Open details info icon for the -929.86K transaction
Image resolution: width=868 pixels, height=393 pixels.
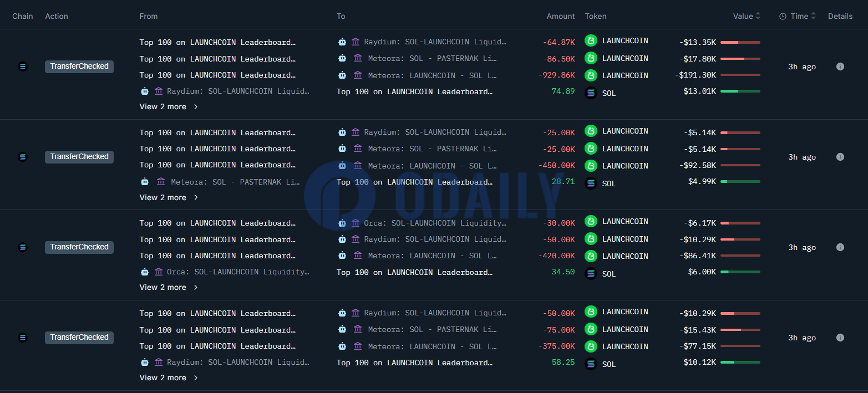(840, 67)
